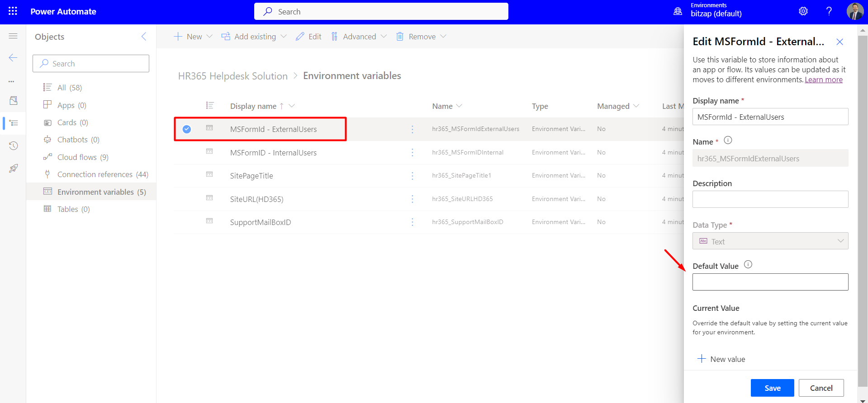Open more options for SupportMailBoxID row
The image size is (868, 403).
[412, 222]
